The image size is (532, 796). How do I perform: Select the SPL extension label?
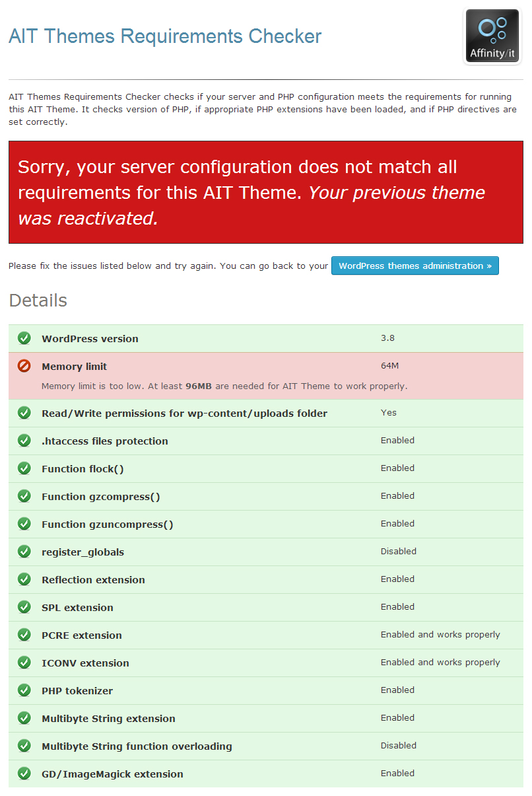coord(77,608)
